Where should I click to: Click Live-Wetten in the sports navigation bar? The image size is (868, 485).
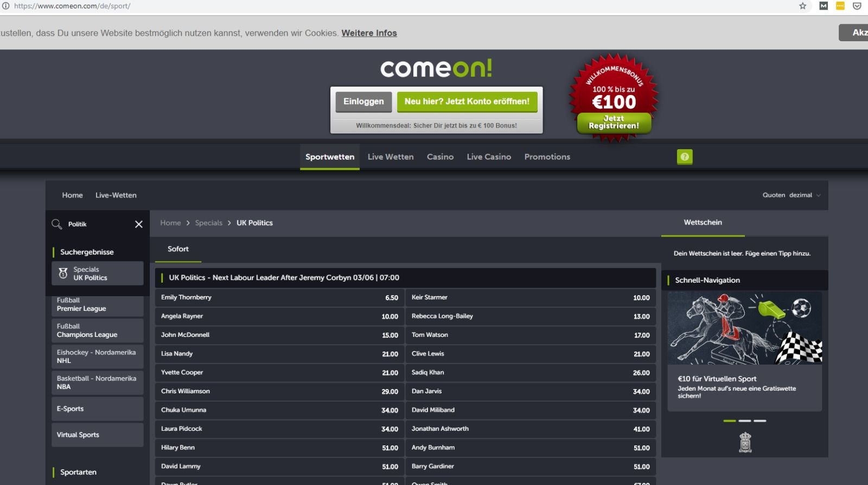click(116, 195)
